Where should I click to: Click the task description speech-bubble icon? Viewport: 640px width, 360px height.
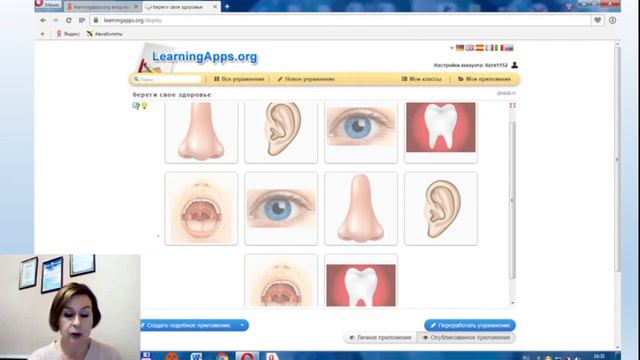(x=136, y=106)
